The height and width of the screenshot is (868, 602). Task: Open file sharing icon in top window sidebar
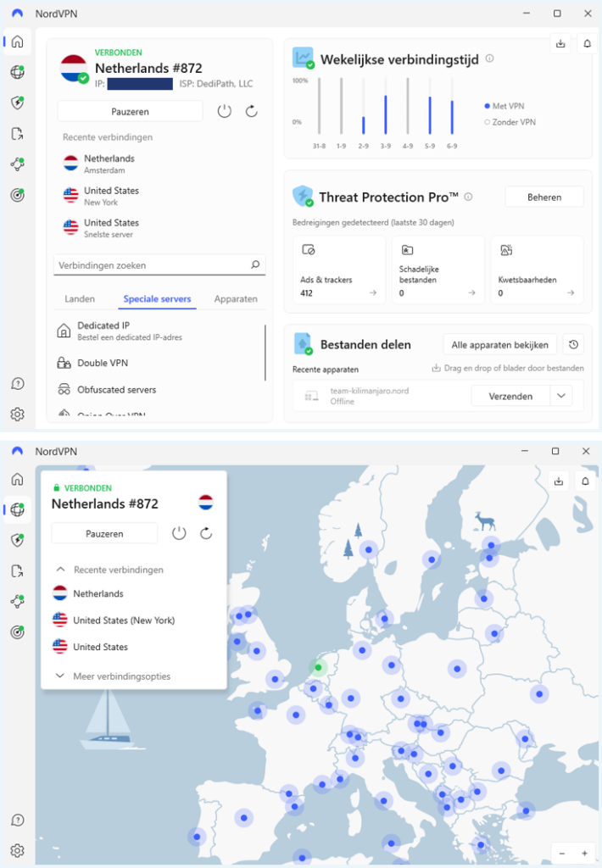pos(18,133)
